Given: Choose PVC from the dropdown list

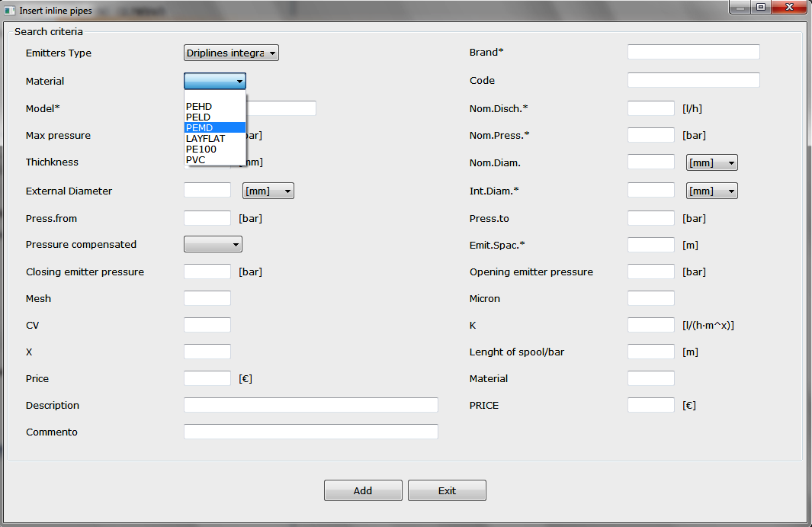Looking at the screenshot, I should click(196, 159).
